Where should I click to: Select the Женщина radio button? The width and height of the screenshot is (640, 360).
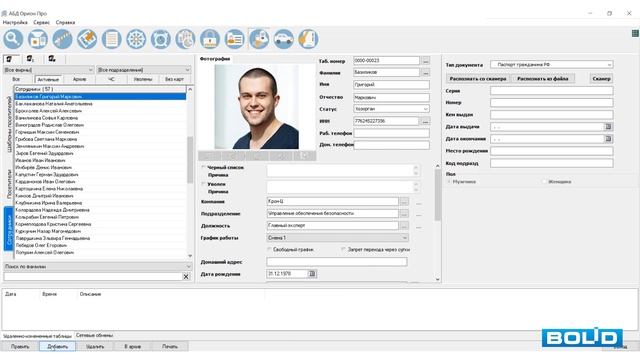[544, 182]
